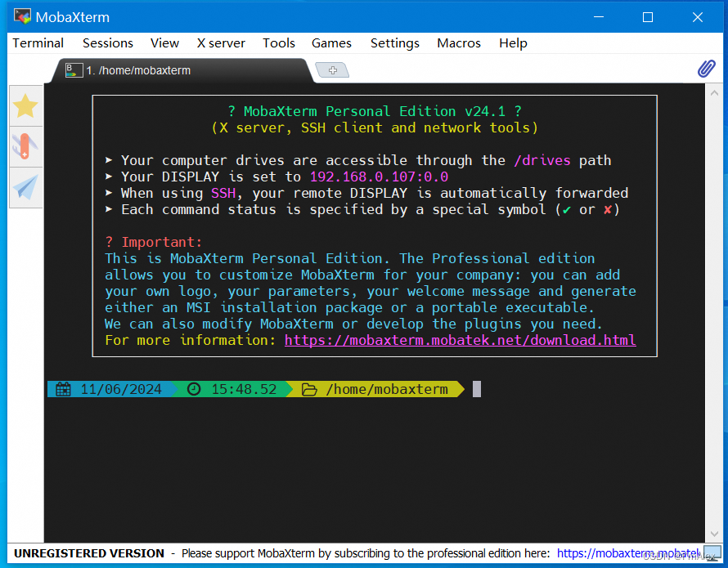The width and height of the screenshot is (728, 568).
Task: Open the Terminal menu
Action: (38, 43)
